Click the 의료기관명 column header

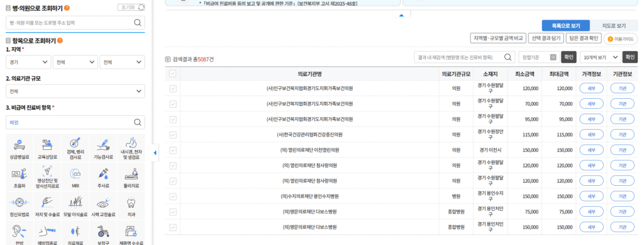coord(309,74)
